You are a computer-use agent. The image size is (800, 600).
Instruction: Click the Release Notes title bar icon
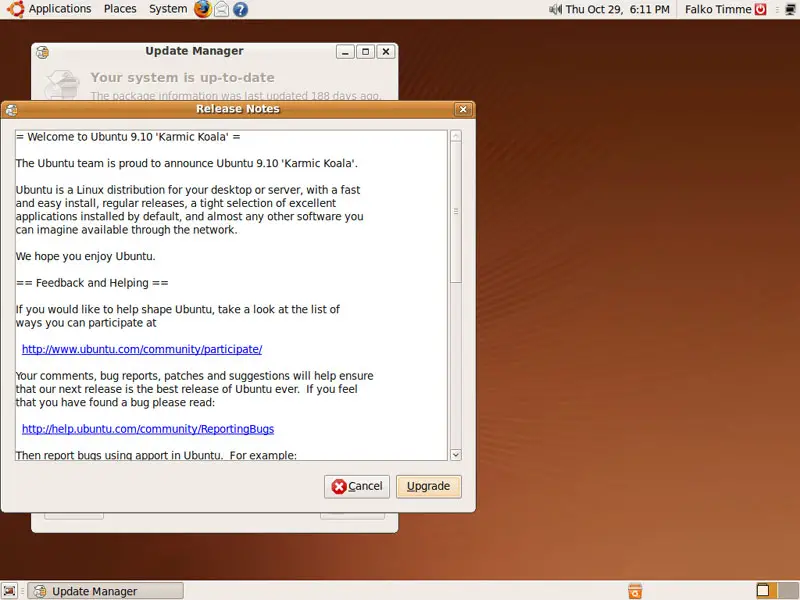pos(11,110)
